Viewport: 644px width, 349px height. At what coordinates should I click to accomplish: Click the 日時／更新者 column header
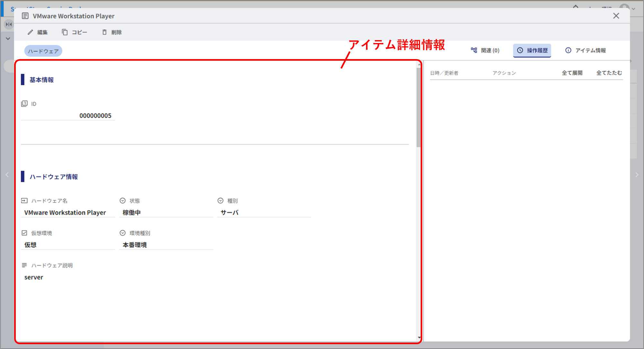(x=444, y=73)
